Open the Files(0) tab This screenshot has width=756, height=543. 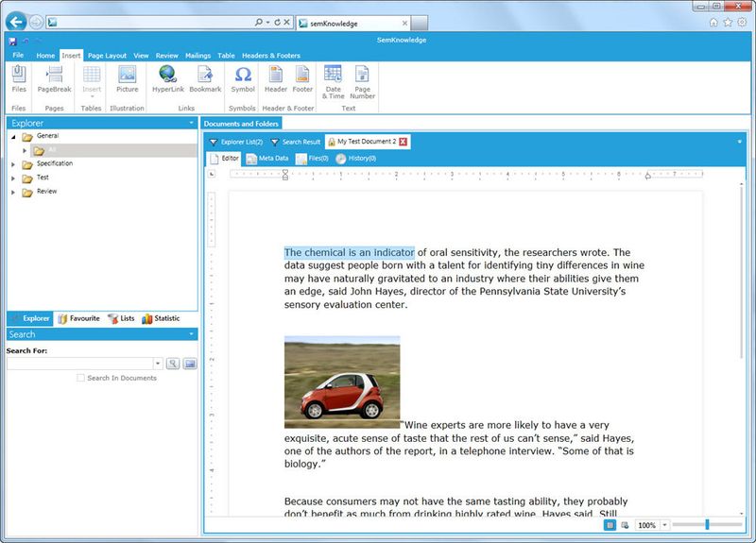coord(312,158)
